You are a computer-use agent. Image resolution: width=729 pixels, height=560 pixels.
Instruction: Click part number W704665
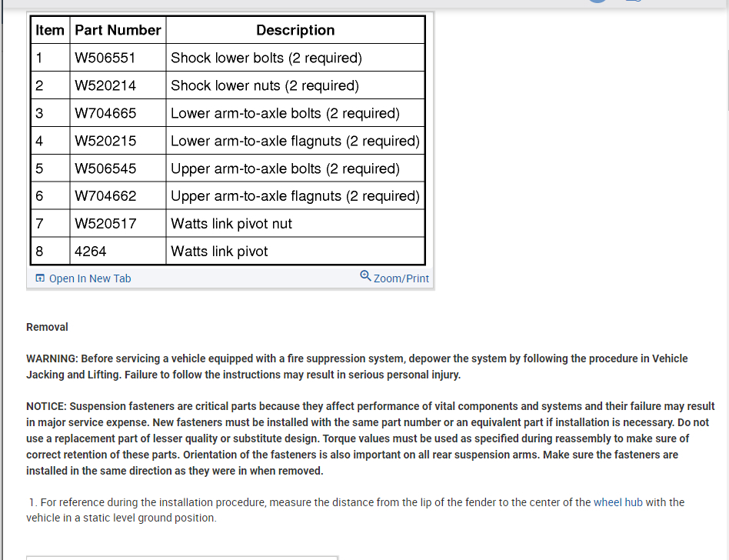pyautogui.click(x=105, y=113)
